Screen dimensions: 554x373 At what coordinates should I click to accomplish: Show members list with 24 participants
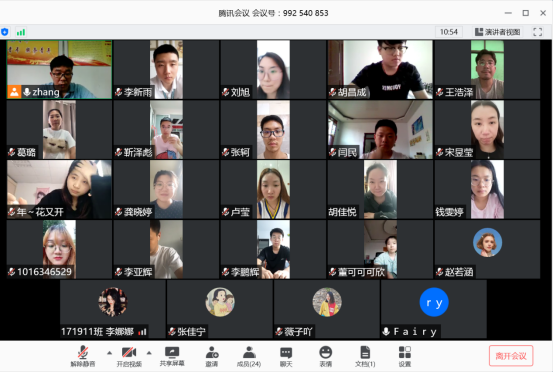pyautogui.click(x=249, y=356)
